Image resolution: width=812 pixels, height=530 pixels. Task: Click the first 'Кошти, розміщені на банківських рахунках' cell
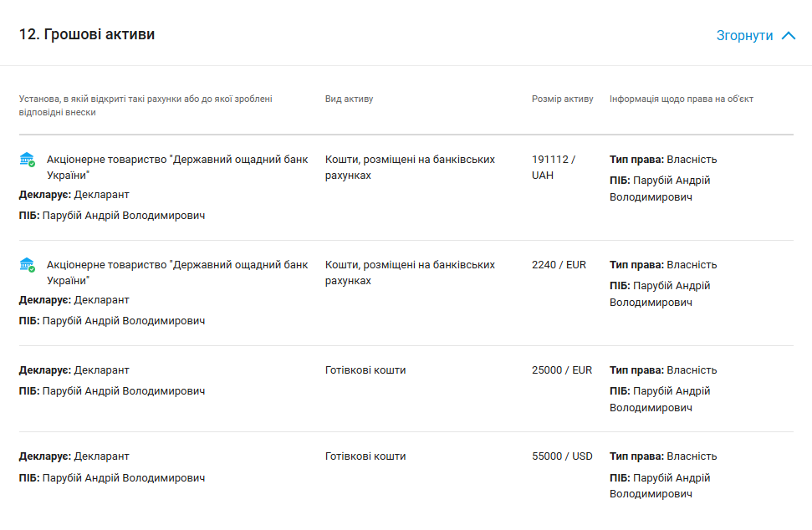tap(410, 167)
